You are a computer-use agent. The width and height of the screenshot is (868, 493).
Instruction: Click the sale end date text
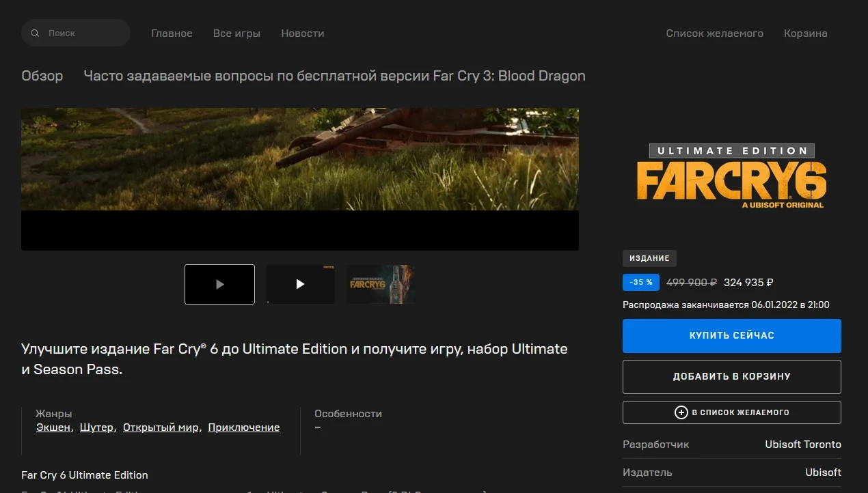point(726,305)
